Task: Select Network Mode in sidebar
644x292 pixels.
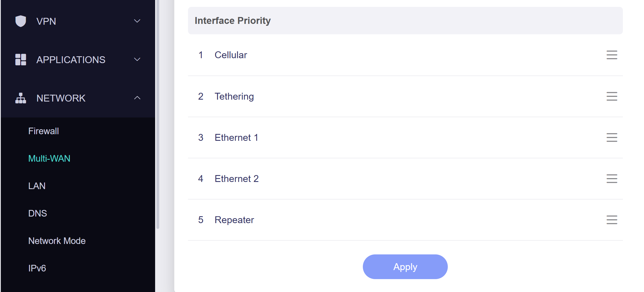Action: (57, 241)
